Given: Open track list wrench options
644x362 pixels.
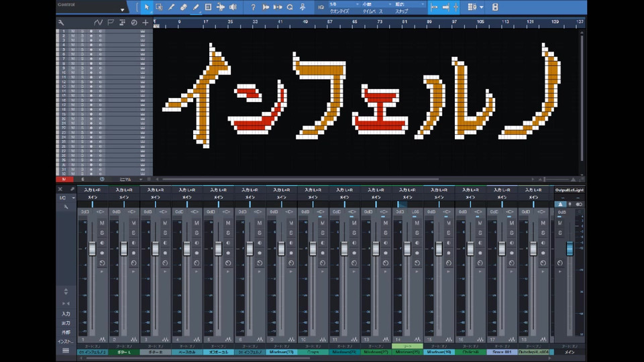Looking at the screenshot, I should coord(61,23).
